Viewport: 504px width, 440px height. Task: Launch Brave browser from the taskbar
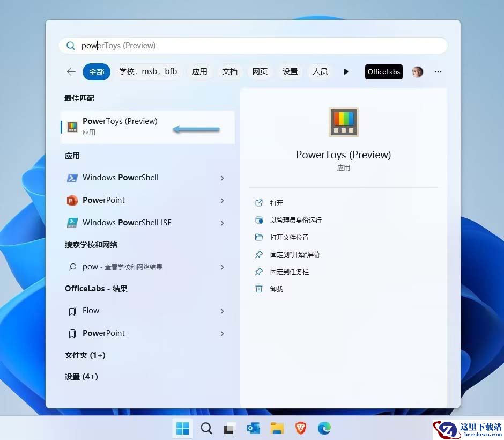click(301, 428)
